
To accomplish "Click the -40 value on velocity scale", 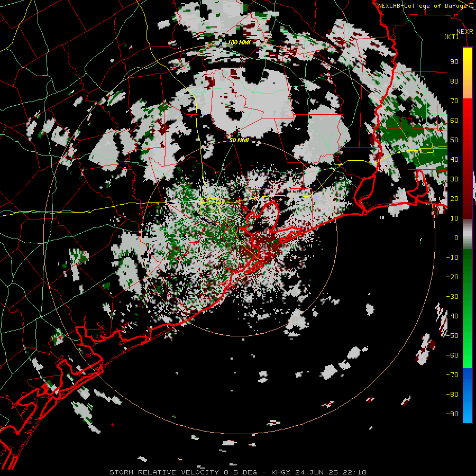I will [x=452, y=316].
